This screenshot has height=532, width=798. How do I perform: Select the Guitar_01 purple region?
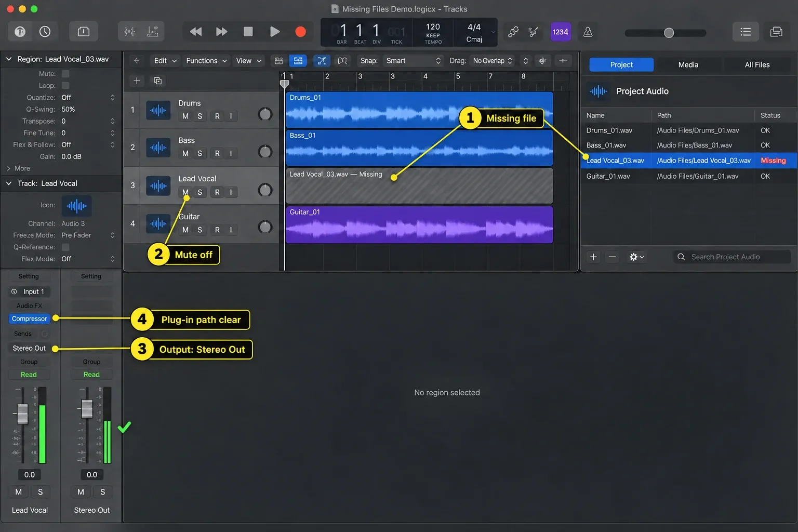(x=419, y=224)
